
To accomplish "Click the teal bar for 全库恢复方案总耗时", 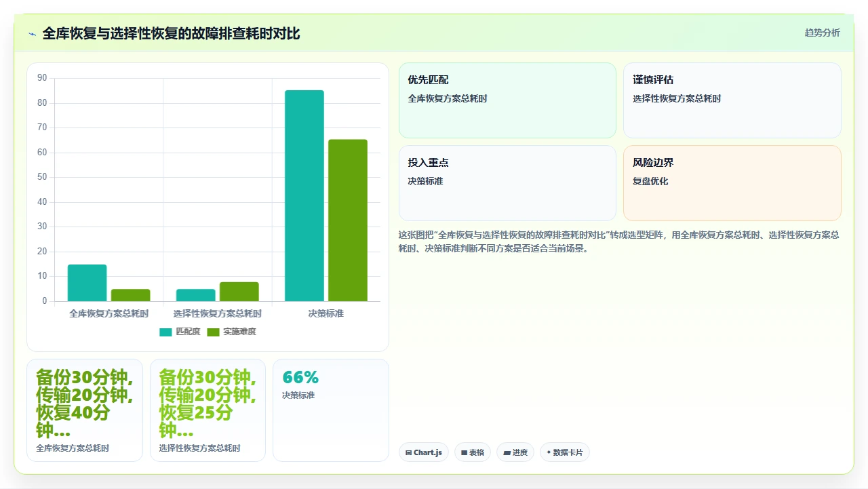I will pos(87,283).
